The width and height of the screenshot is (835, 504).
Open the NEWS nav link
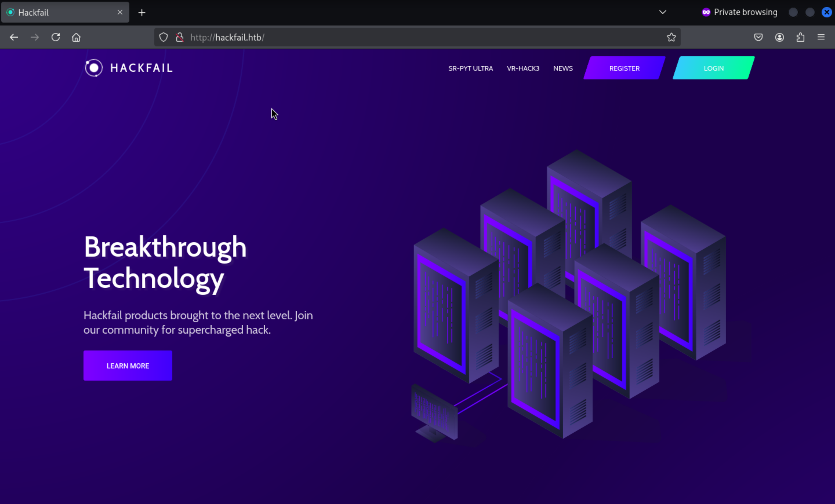click(x=563, y=68)
